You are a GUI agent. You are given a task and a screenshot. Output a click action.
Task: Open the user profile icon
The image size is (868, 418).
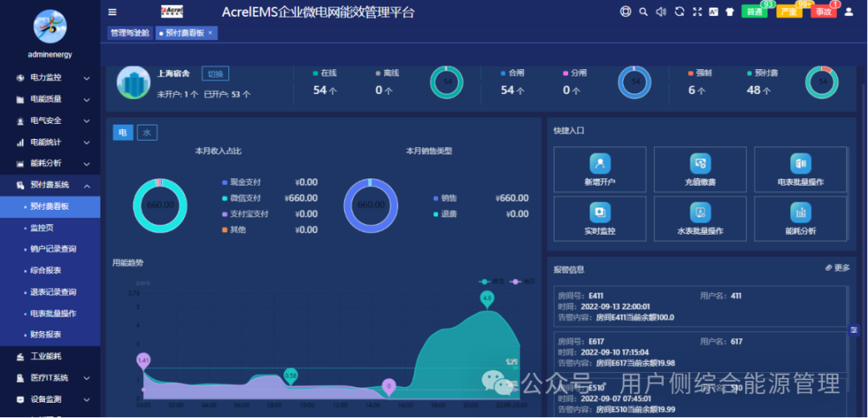click(x=850, y=12)
